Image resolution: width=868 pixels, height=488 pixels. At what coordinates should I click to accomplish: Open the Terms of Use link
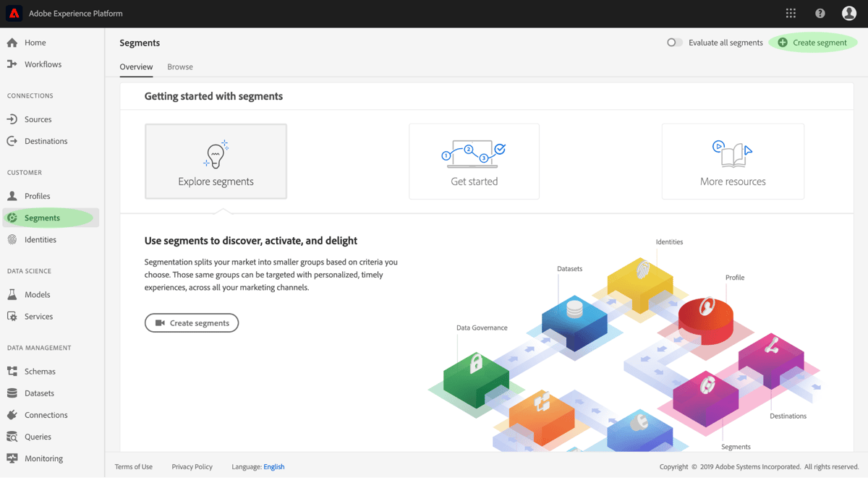point(133,466)
